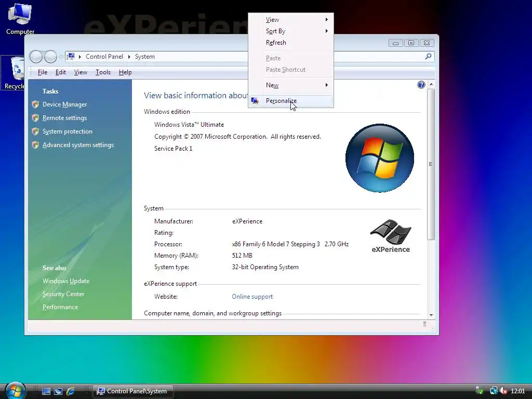Click the Forward navigation arrow button

[50, 57]
